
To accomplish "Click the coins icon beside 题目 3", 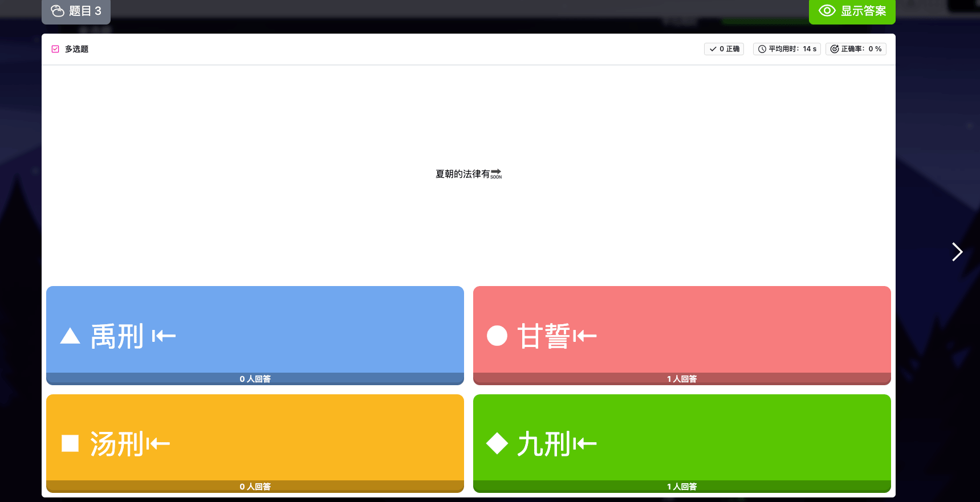I will pos(58,11).
